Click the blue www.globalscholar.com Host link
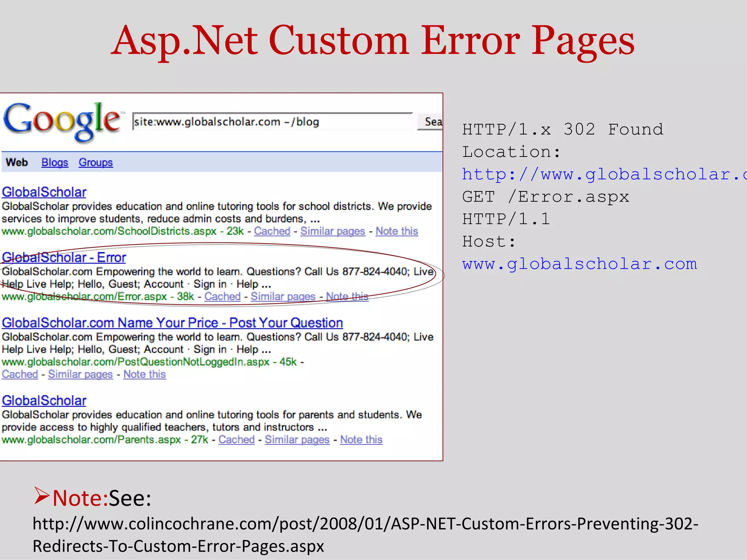Image resolution: width=747 pixels, height=560 pixels. click(580, 264)
